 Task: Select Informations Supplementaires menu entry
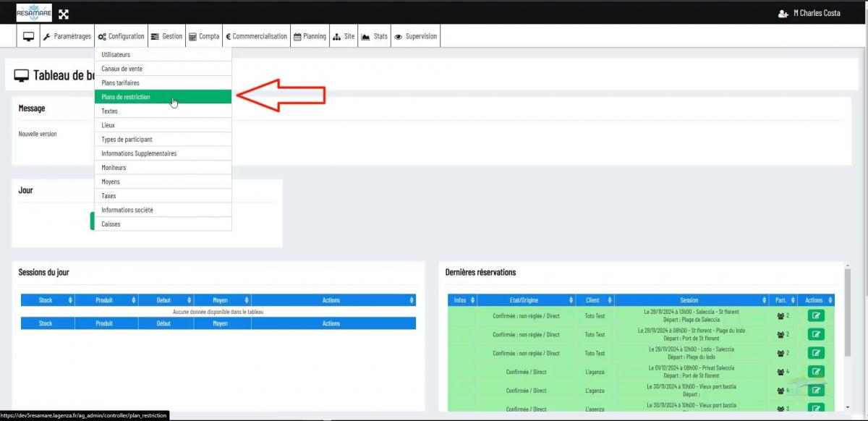coord(163,153)
